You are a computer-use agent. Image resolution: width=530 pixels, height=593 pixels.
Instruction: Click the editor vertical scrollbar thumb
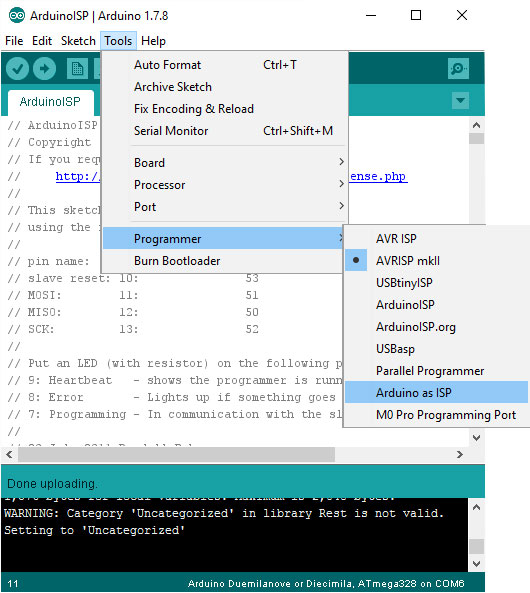pos(476,138)
